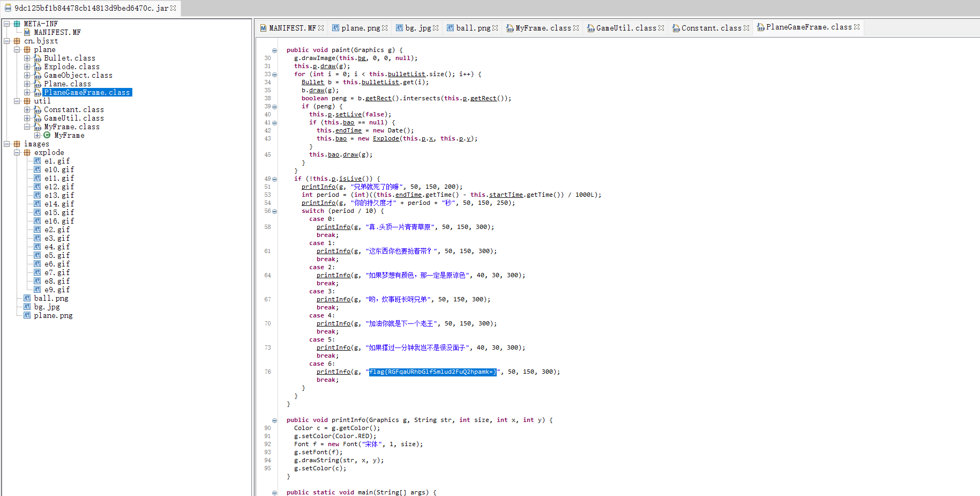Screen dimensions: 980x496
Task: Click the e16.gif image icon
Action: pyautogui.click(x=38, y=221)
